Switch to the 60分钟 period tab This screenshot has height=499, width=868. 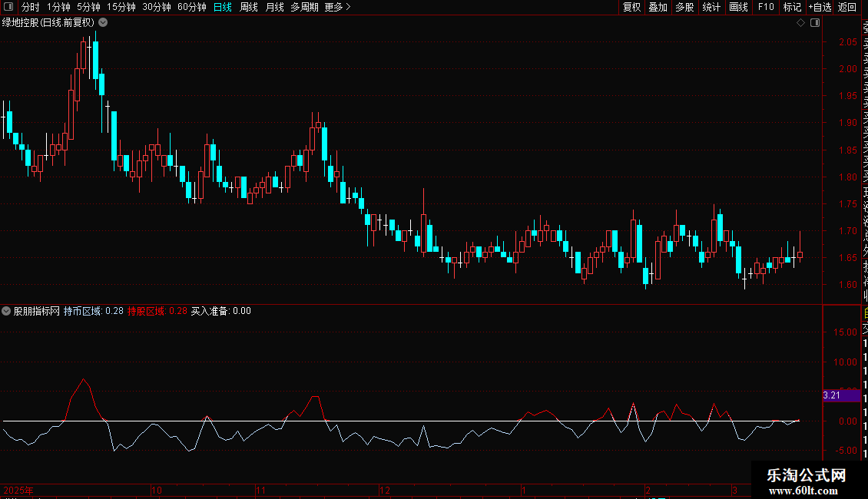pyautogui.click(x=191, y=7)
